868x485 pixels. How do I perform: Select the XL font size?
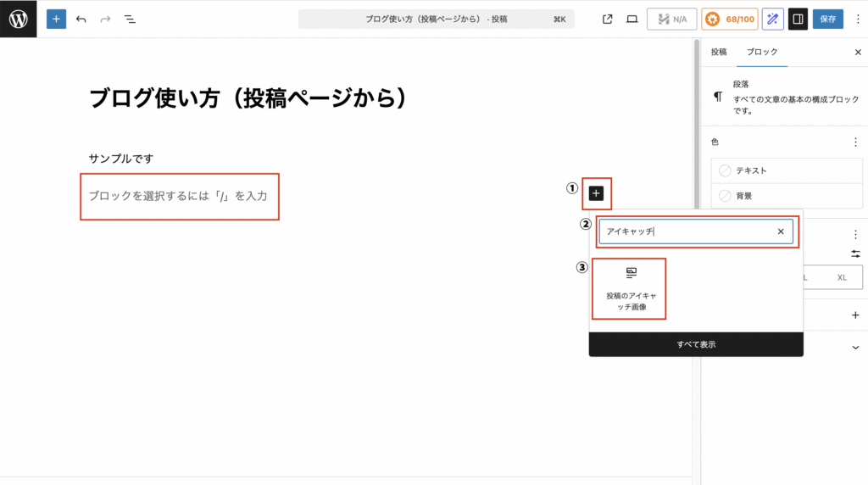click(x=842, y=277)
